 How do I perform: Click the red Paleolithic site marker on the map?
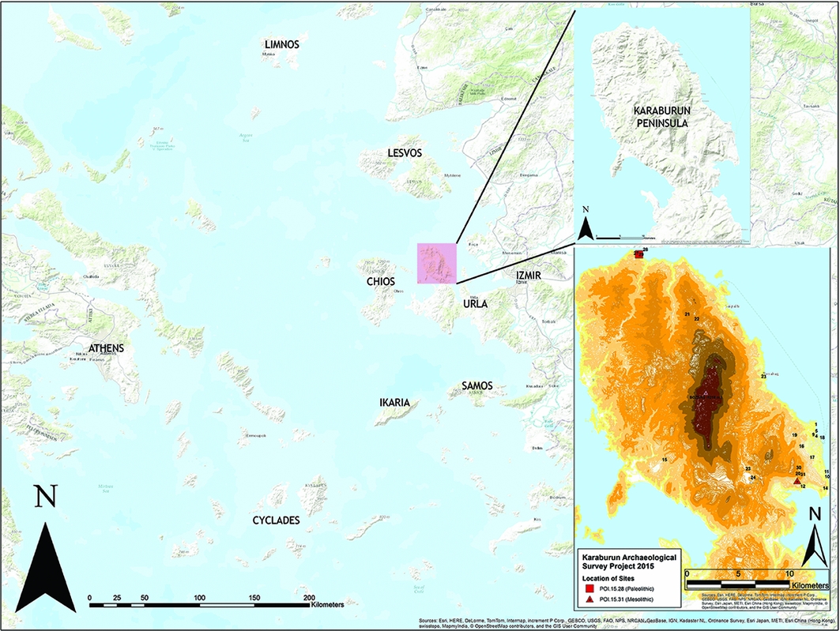click(x=638, y=254)
